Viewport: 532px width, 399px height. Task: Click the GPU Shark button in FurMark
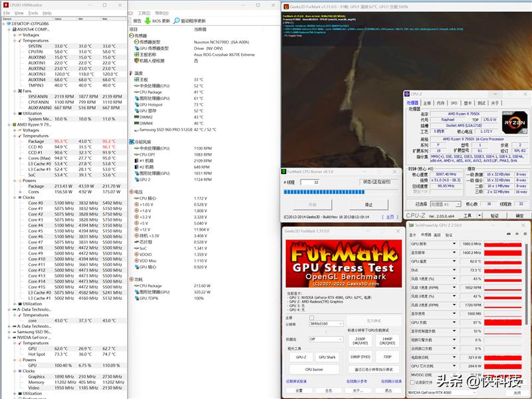(327, 357)
